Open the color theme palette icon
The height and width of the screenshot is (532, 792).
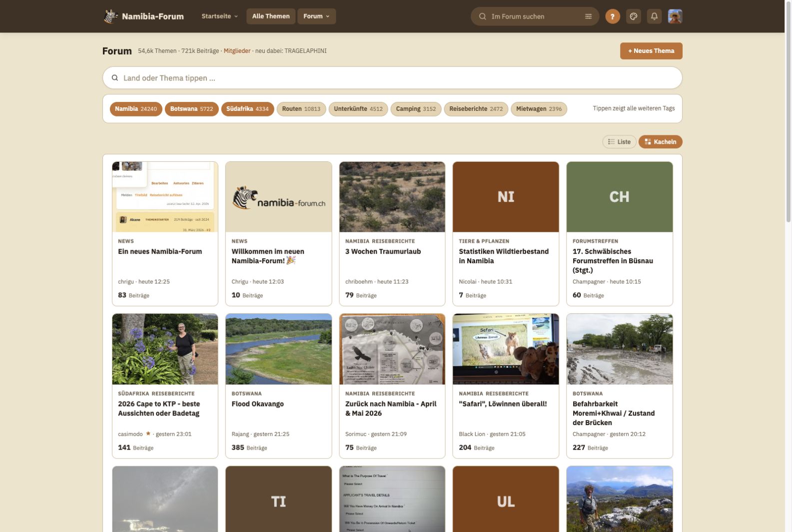(634, 16)
